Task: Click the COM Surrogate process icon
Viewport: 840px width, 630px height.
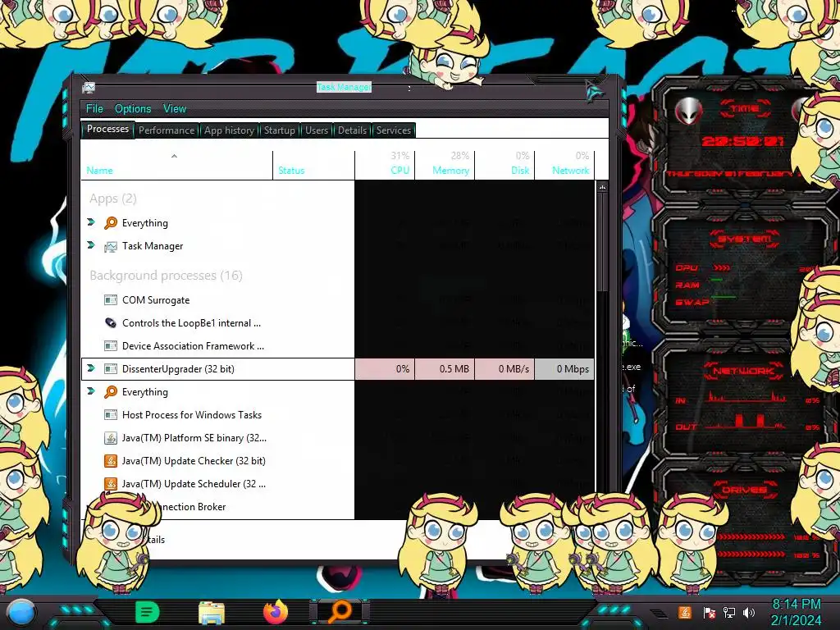Action: (x=111, y=300)
